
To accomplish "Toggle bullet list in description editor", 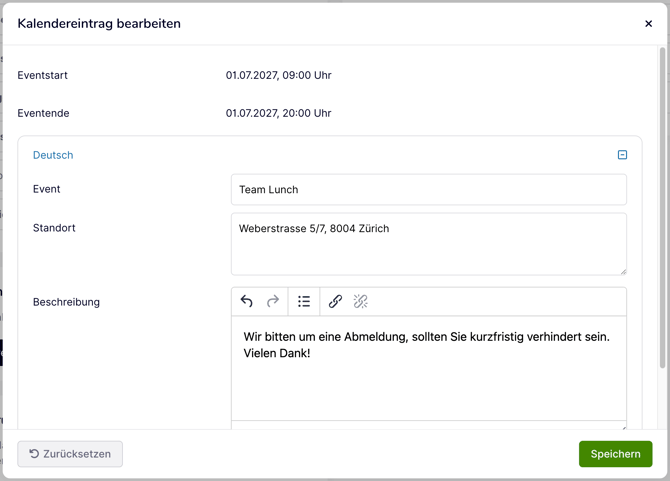I will pos(304,301).
